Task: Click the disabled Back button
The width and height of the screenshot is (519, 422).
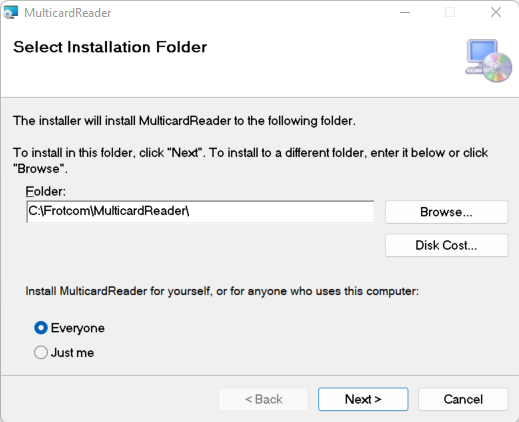Action: point(263,399)
